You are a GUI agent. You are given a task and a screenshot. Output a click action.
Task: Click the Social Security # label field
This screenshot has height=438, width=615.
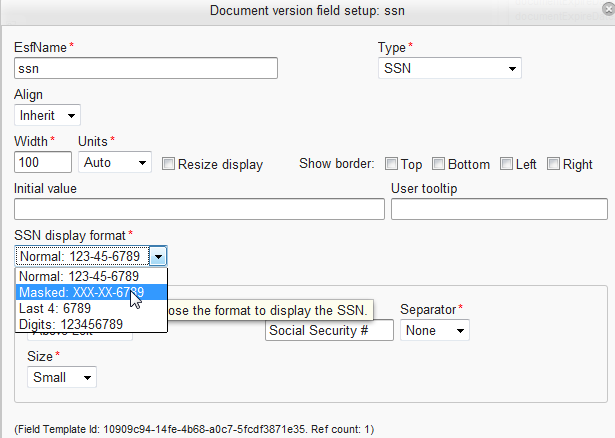tap(329, 330)
